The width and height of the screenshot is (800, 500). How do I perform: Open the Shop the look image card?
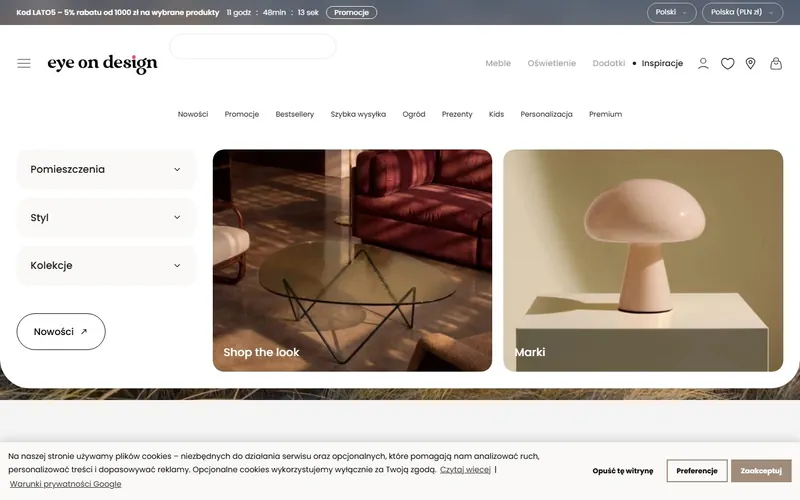click(x=353, y=260)
